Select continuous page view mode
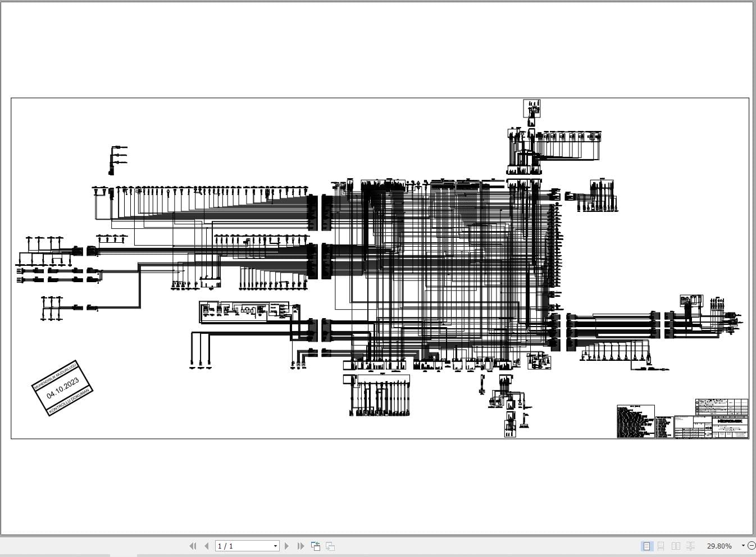This screenshot has width=756, height=557. [661, 546]
